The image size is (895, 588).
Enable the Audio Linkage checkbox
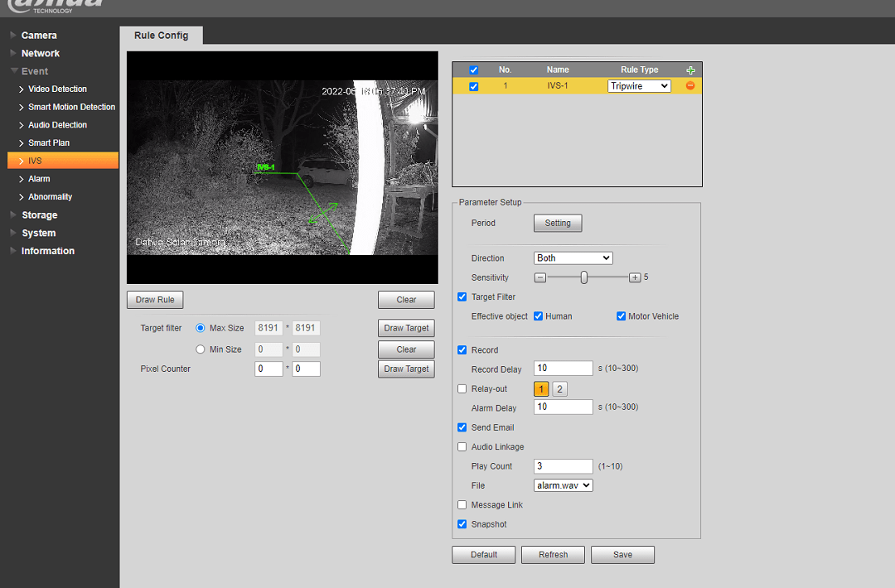point(462,447)
